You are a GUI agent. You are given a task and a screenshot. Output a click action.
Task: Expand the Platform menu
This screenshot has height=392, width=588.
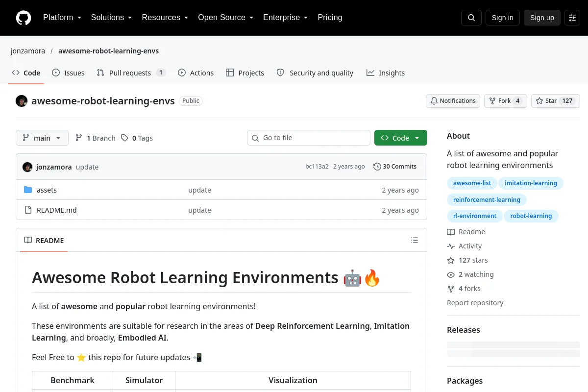pyautogui.click(x=62, y=18)
